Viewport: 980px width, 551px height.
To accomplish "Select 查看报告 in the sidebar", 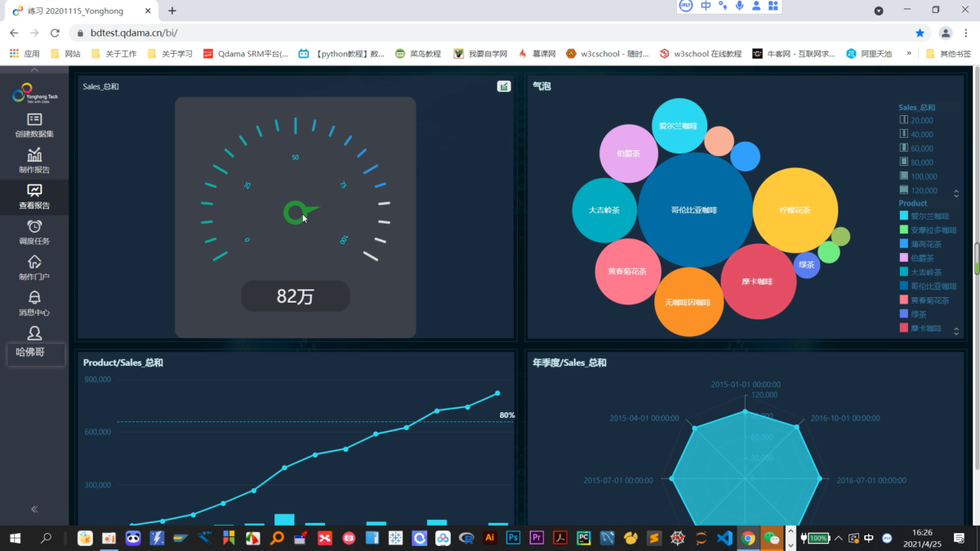I will [34, 198].
